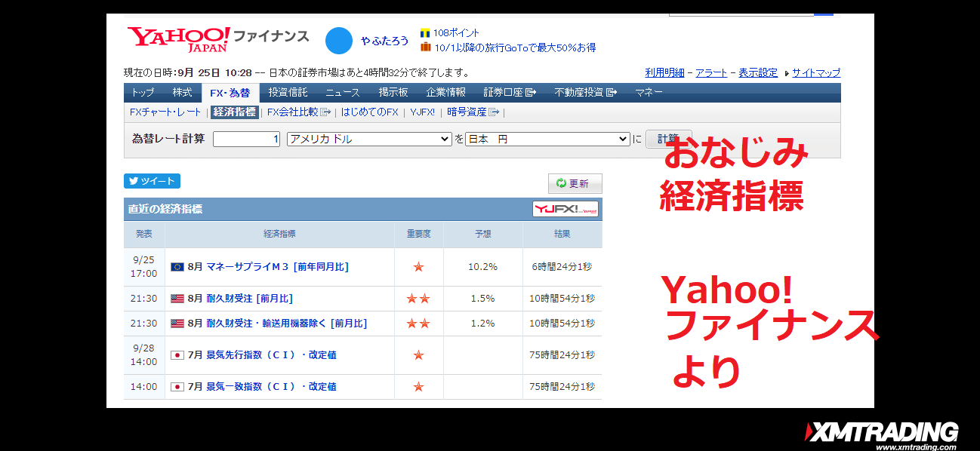Click the YJFX! banner logo

point(565,209)
